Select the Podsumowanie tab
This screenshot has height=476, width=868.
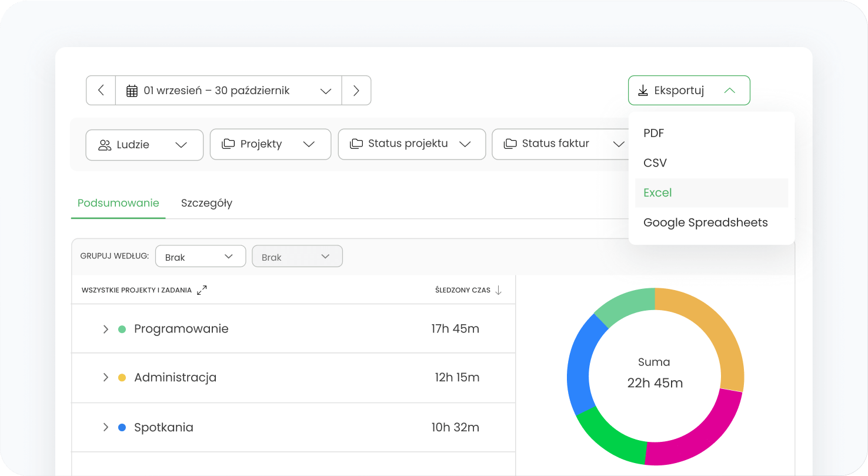[118, 203]
